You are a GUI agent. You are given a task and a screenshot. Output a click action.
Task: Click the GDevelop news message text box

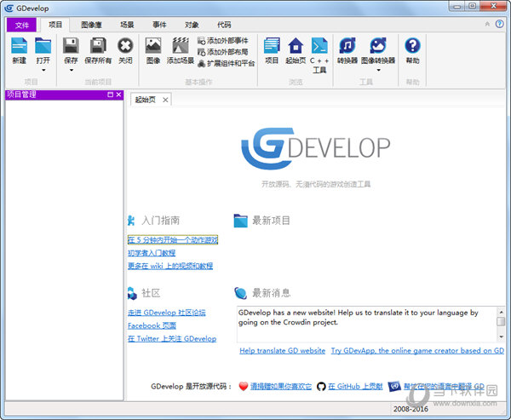(x=366, y=324)
